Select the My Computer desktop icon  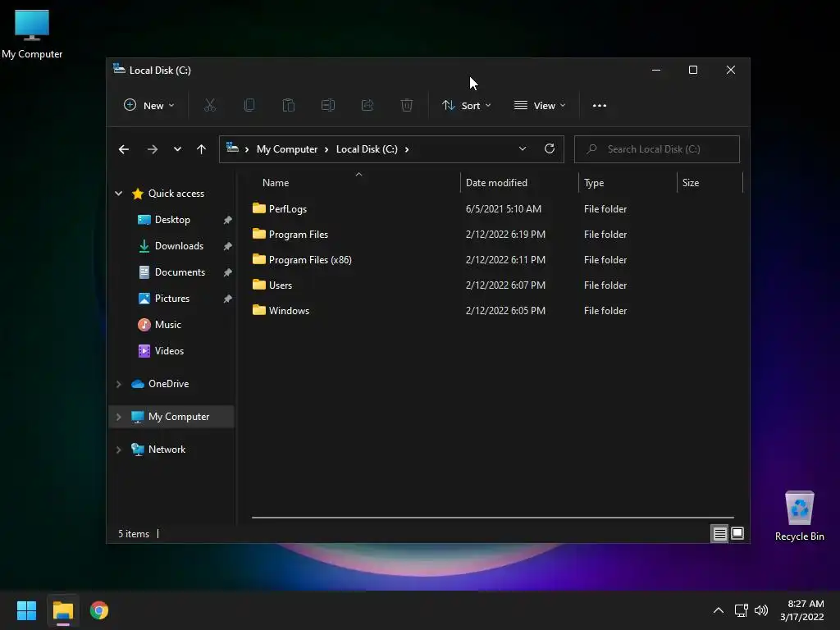click(32, 33)
